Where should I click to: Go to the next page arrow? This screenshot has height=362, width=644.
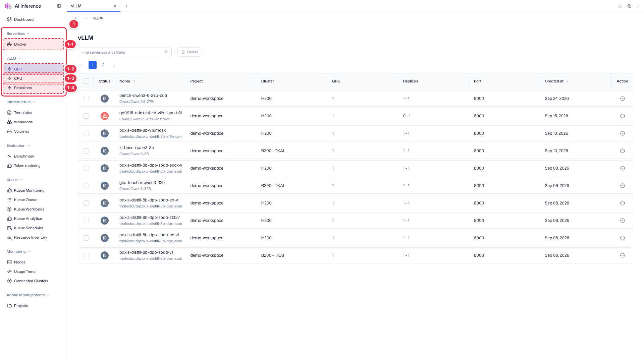pos(114,65)
